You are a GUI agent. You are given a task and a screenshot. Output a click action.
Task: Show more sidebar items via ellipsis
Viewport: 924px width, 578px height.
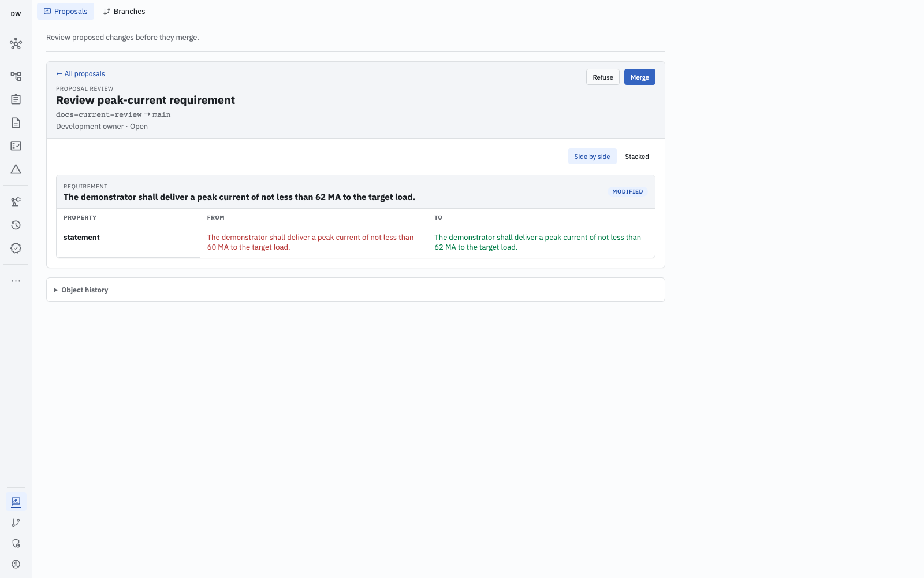16,281
